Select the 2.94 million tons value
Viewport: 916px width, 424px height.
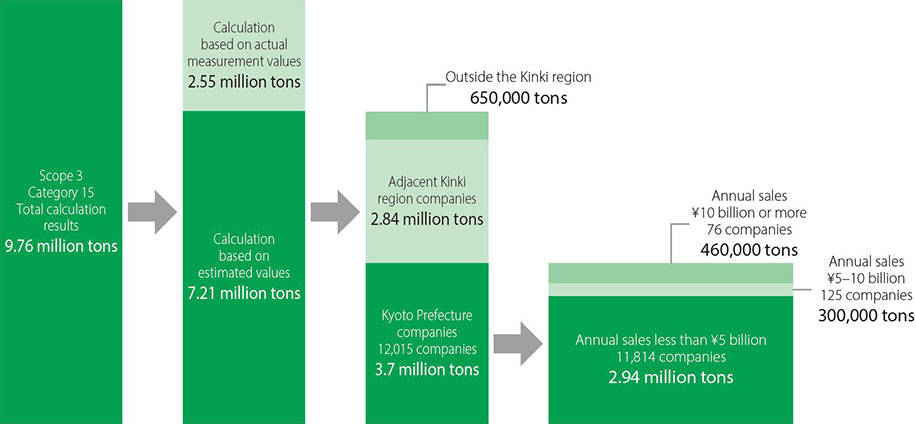coord(671,377)
